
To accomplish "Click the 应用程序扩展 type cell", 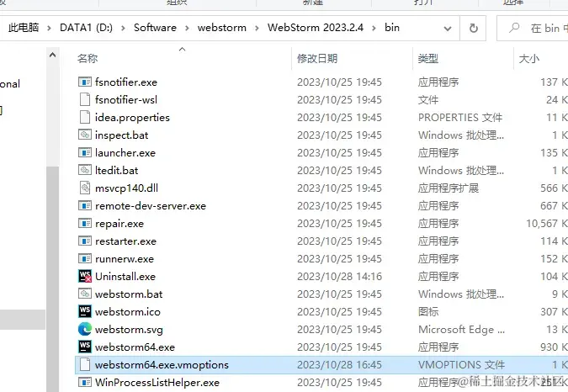I will click(449, 188).
